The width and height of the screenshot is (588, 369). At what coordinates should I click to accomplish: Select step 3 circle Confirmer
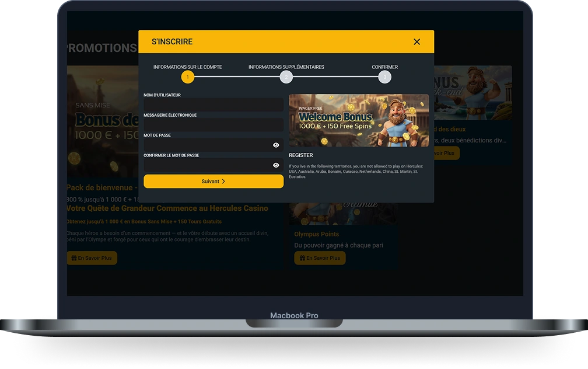pos(385,77)
